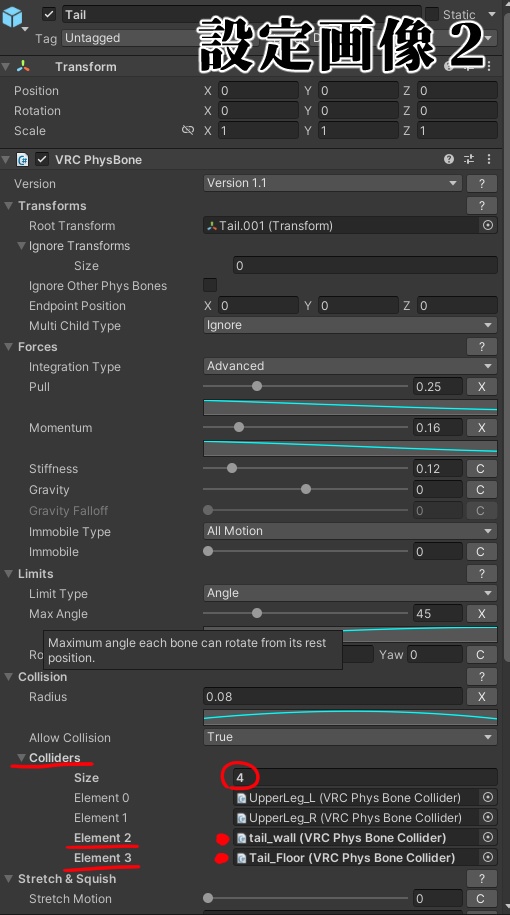Click Limits section help button

point(482,574)
